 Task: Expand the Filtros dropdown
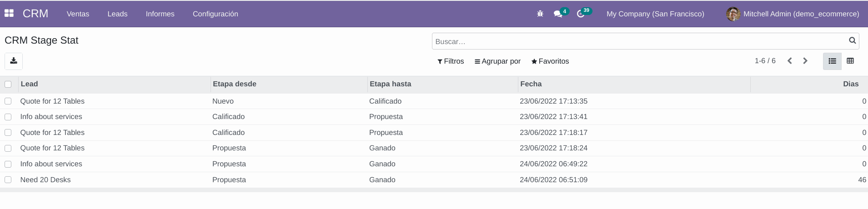point(451,61)
